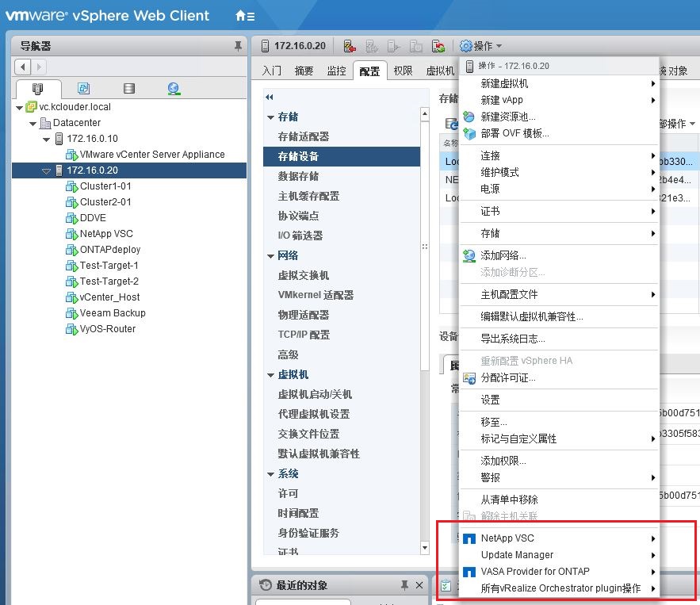Pin the navigator panel
700x605 pixels.
pyautogui.click(x=238, y=45)
